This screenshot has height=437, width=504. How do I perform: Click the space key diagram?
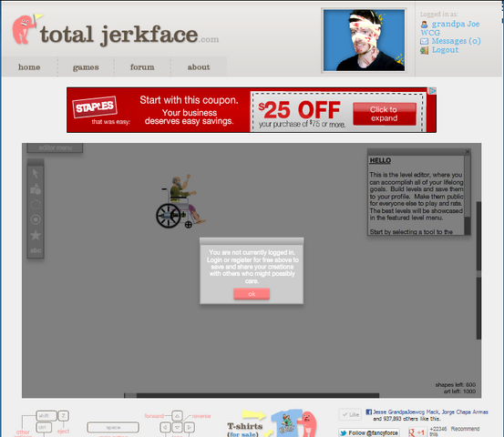pos(113,427)
